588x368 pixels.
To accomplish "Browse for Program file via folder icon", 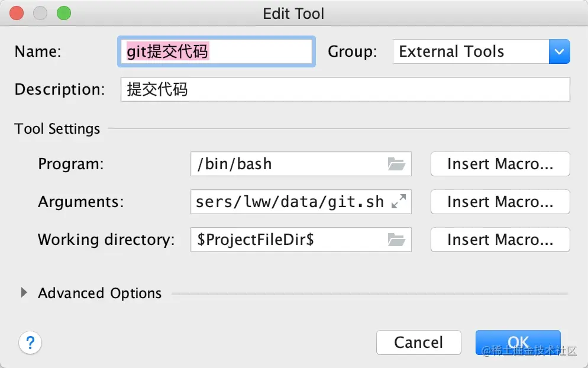I will [396, 164].
